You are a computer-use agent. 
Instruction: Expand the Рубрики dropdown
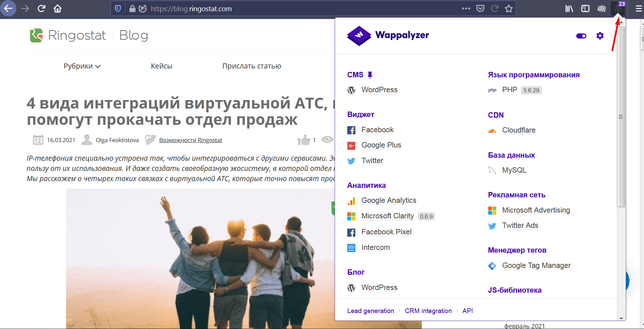[x=82, y=66]
